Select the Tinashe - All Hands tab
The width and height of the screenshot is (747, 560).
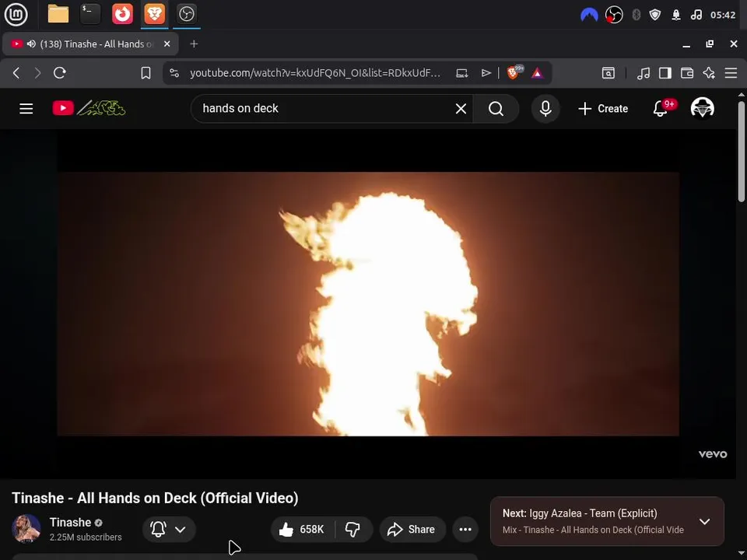pos(90,44)
